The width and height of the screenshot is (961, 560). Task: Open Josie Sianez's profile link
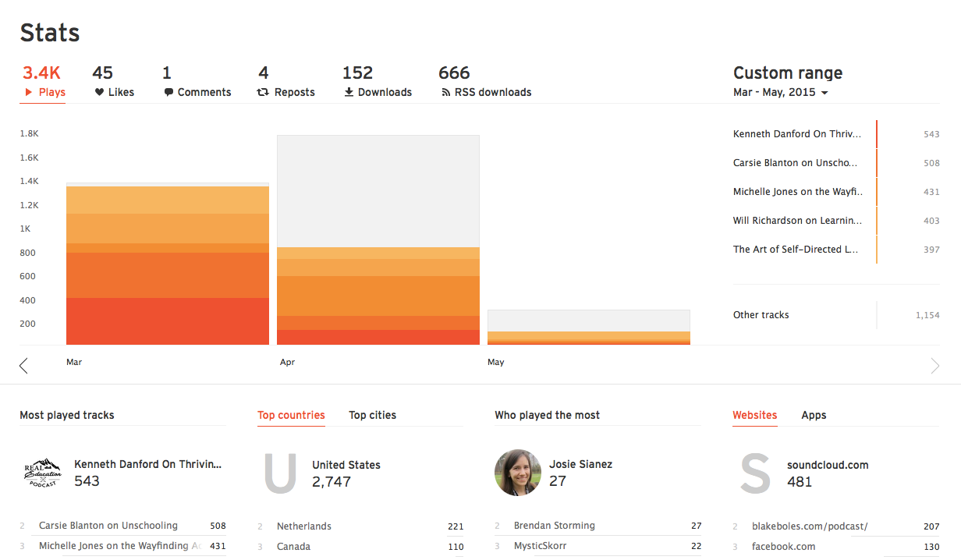(x=580, y=464)
